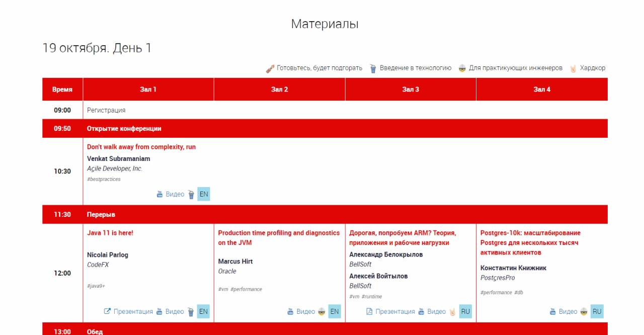644x335 pixels.
Task: Click the EN badge in Nicolai Parlog's talk
Action: click(203, 311)
